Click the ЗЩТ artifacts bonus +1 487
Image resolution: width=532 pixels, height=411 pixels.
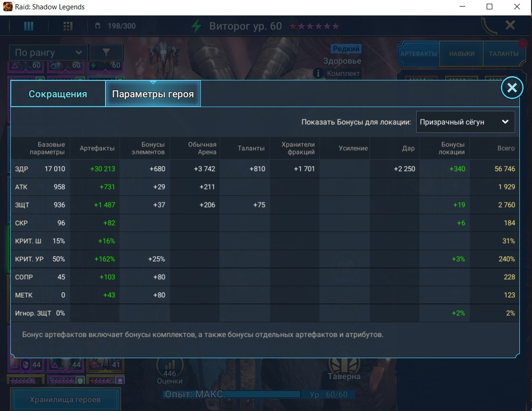coord(105,205)
